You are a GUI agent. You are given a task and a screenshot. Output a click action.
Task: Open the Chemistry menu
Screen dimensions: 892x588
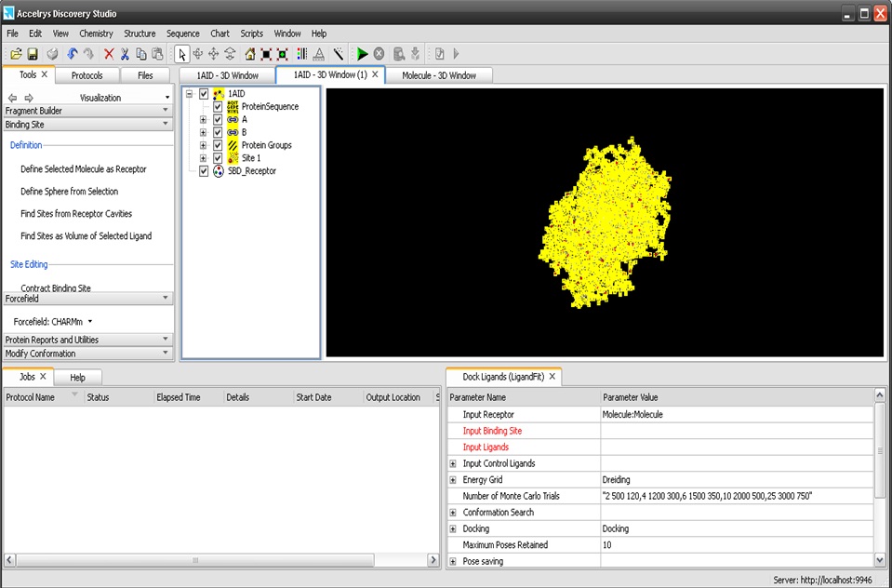[96, 33]
